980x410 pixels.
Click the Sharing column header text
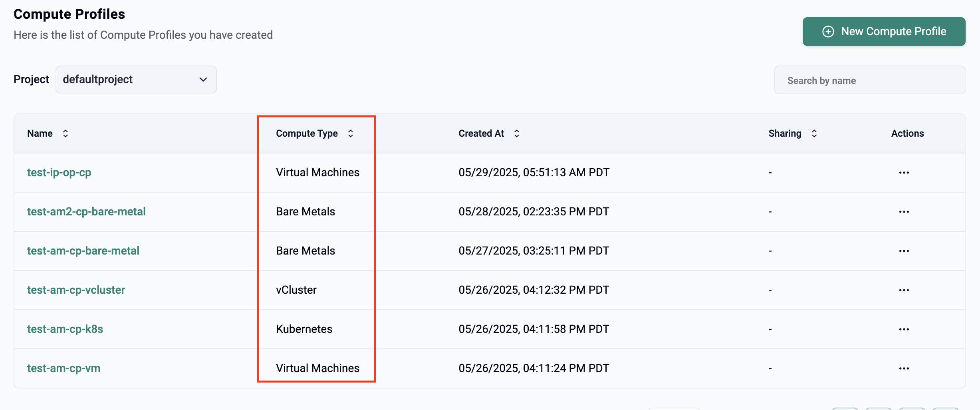[x=785, y=133]
